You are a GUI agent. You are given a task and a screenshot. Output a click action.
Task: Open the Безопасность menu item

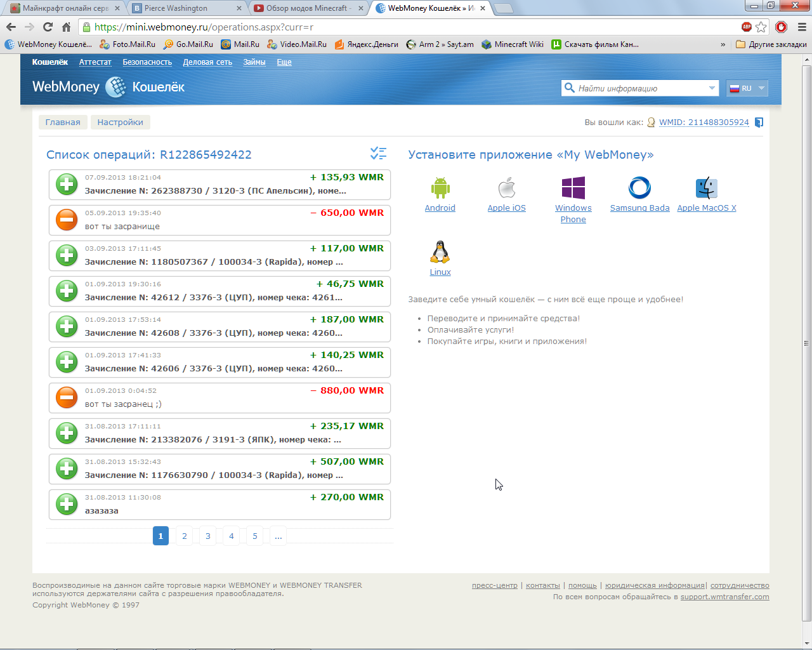click(147, 62)
